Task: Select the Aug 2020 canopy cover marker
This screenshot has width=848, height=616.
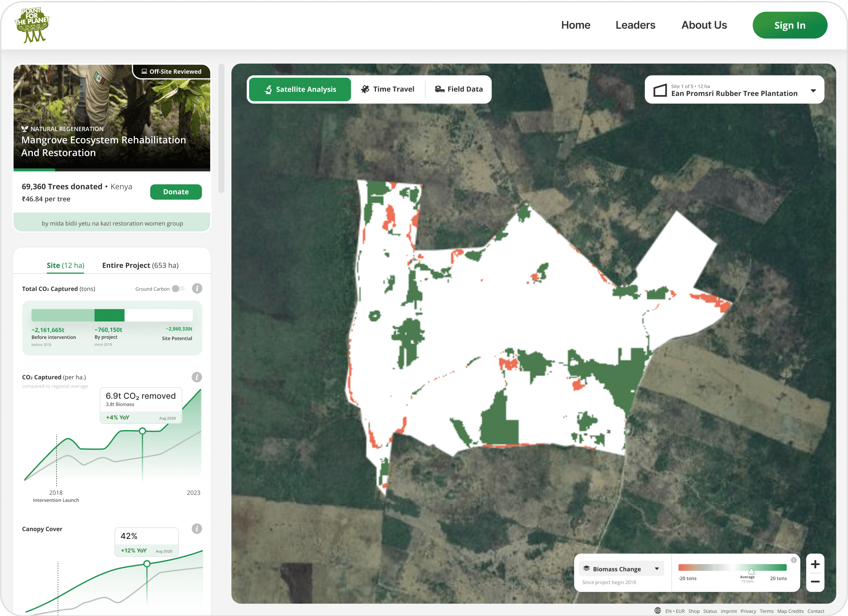Action: (147, 564)
